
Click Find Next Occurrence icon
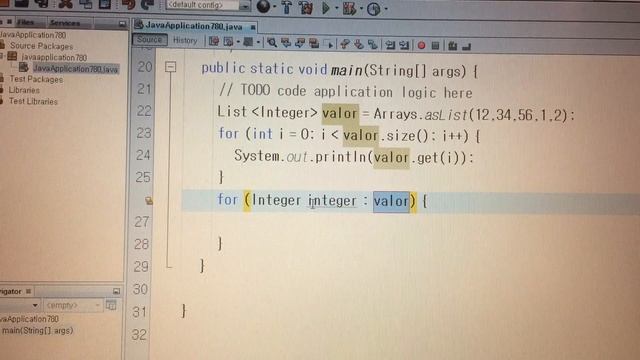tap(300, 43)
